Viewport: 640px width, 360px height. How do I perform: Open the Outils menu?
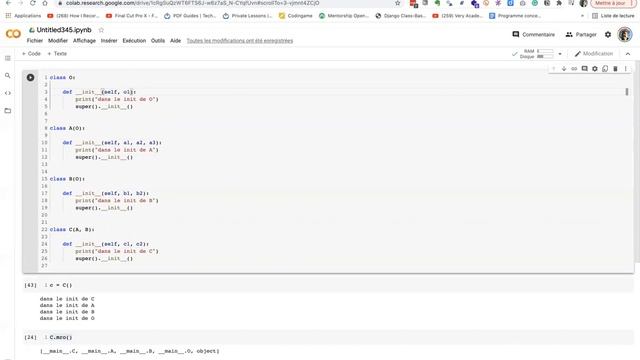(x=158, y=41)
